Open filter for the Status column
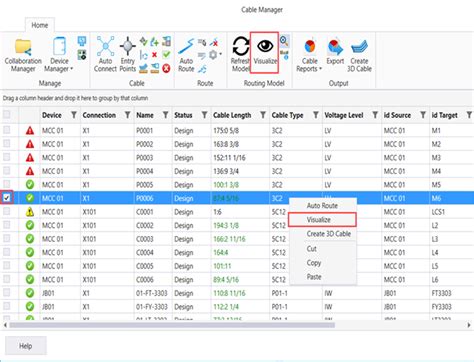The image size is (474, 362). [x=204, y=115]
